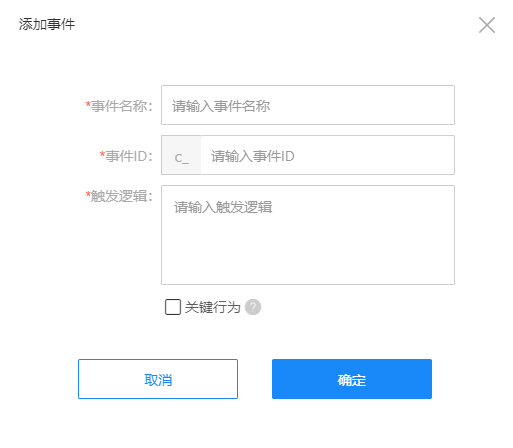Close the 添加事件 dialog with X icon
This screenshot has height=448, width=513.
click(487, 25)
